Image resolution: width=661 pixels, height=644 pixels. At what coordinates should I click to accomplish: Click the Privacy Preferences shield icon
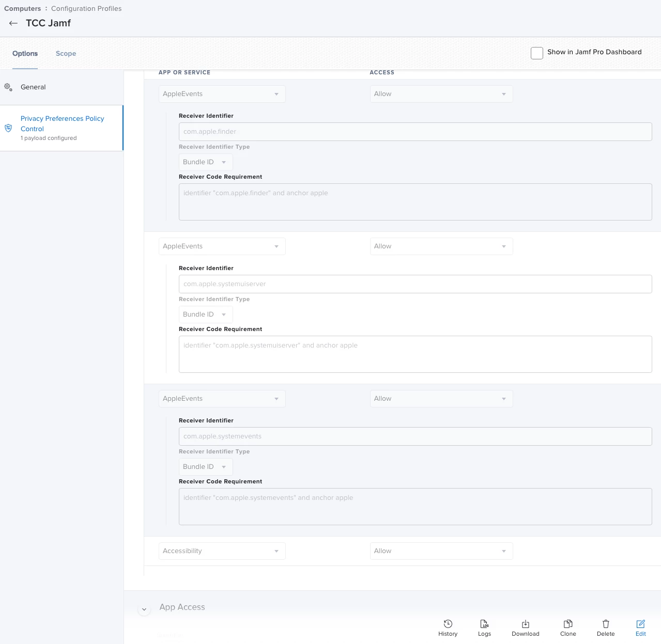pyautogui.click(x=8, y=128)
